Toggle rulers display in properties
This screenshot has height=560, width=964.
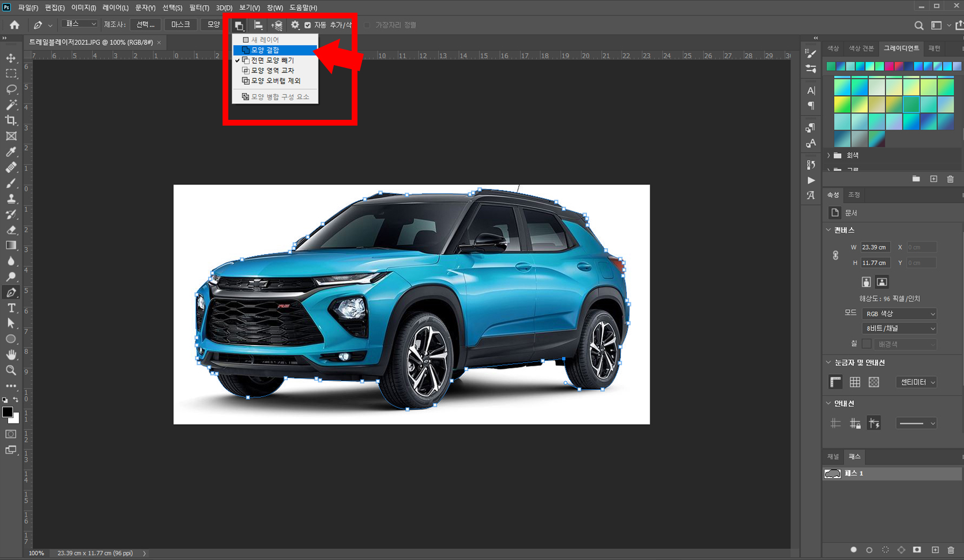[x=835, y=382]
